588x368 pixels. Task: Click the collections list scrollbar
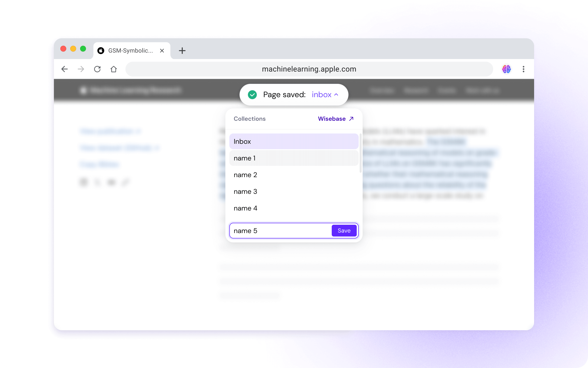(x=360, y=153)
